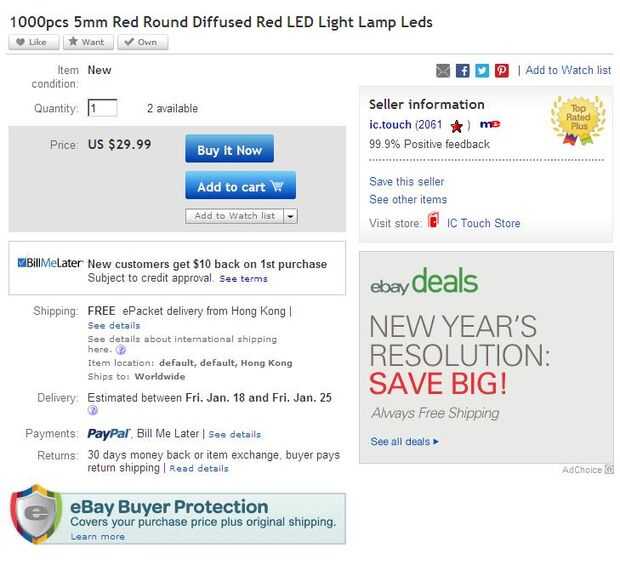Share this item on Twitter
The height and width of the screenshot is (565, 620).
(x=482, y=70)
